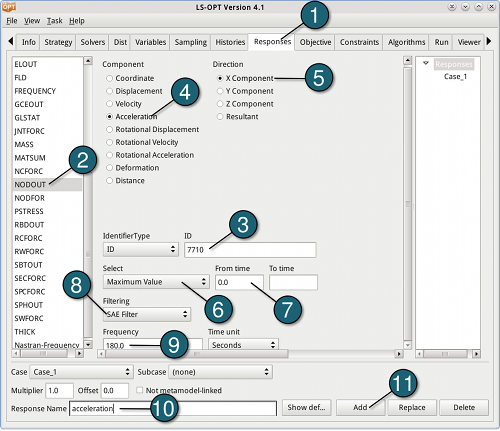This screenshot has width=500, height=431.
Task: Click the result-type list scroll-up arrow
Action: click(x=88, y=61)
